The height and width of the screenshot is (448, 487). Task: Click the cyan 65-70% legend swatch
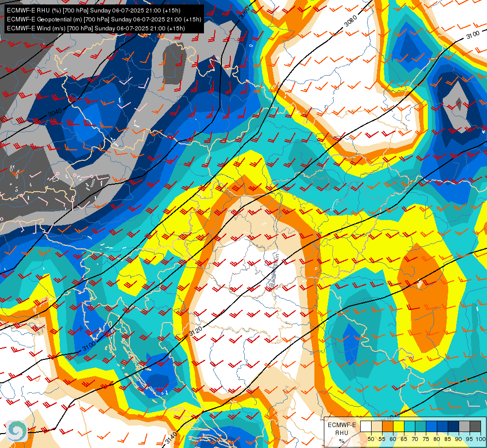point(409,426)
